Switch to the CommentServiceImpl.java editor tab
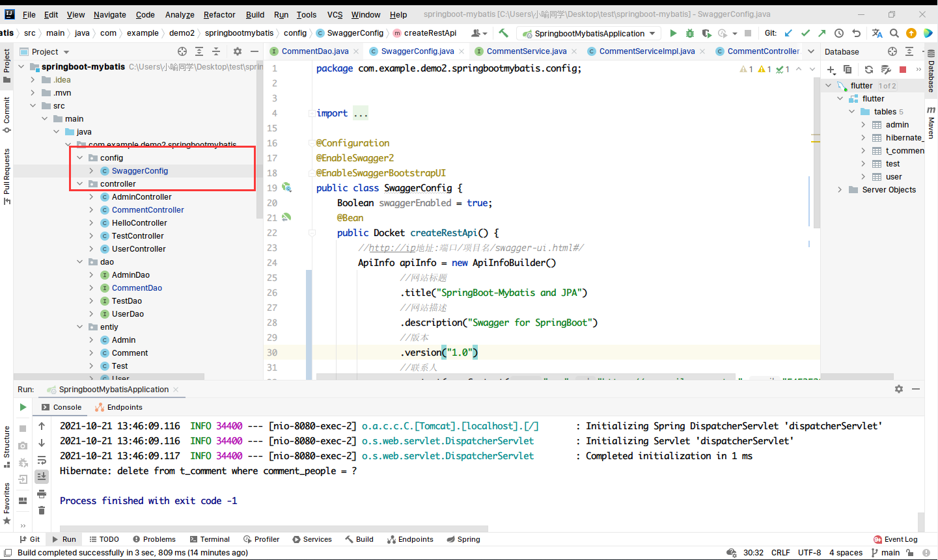Viewport: 938px width, 560px height. click(647, 51)
